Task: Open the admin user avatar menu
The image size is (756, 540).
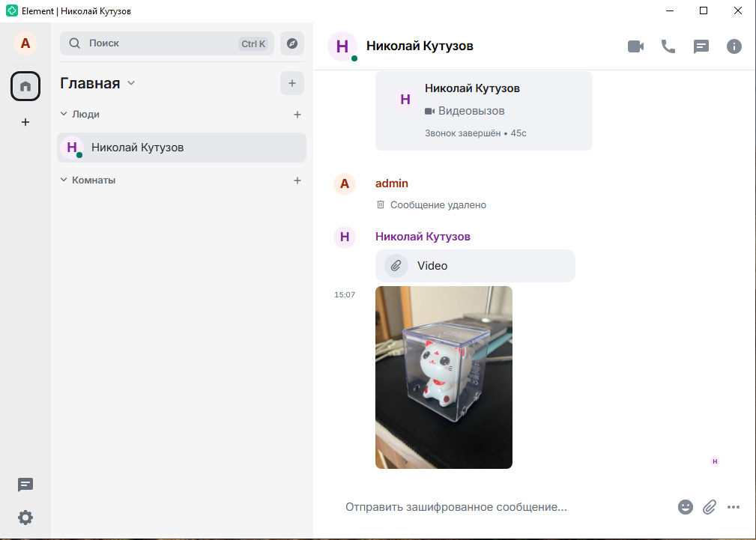Action: coord(25,43)
